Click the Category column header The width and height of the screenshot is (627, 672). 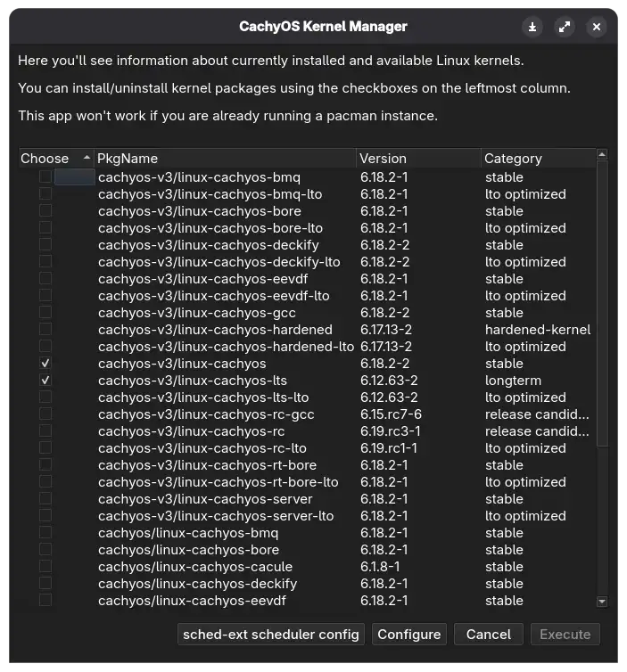click(537, 159)
